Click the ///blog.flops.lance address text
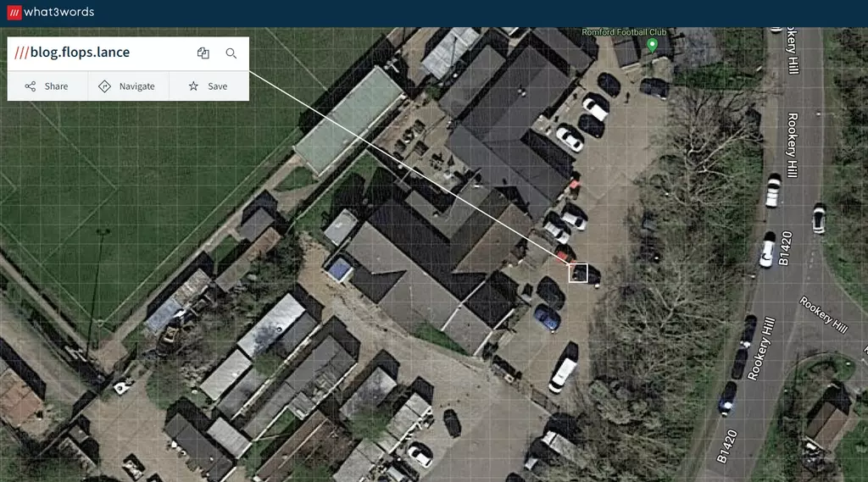Image resolution: width=868 pixels, height=482 pixels. 72,52
